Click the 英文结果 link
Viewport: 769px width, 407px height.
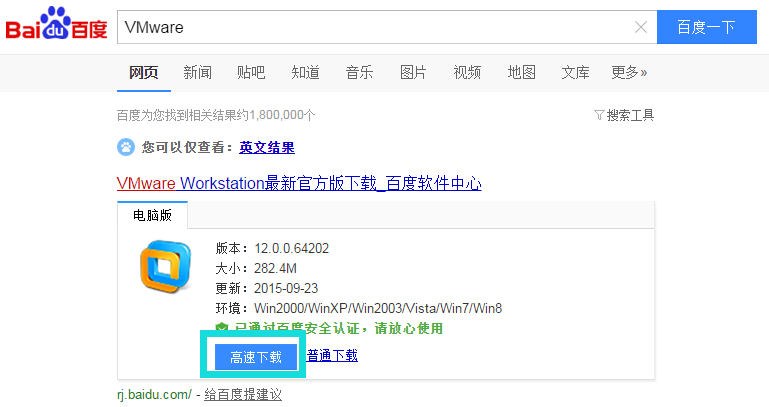pyautogui.click(x=267, y=147)
